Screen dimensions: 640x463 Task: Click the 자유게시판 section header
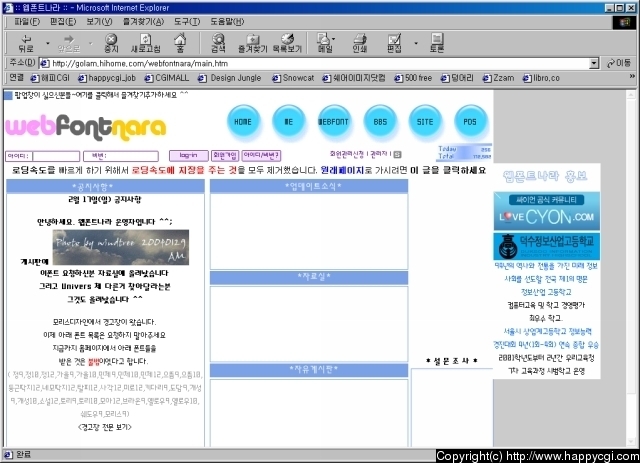(309, 370)
